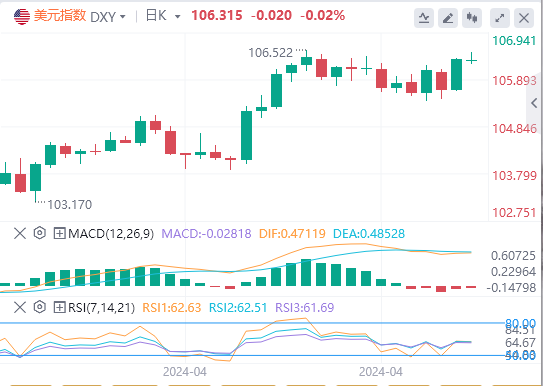Click the 105.893 price axis label
This screenshot has height=386, width=543.
click(x=514, y=81)
